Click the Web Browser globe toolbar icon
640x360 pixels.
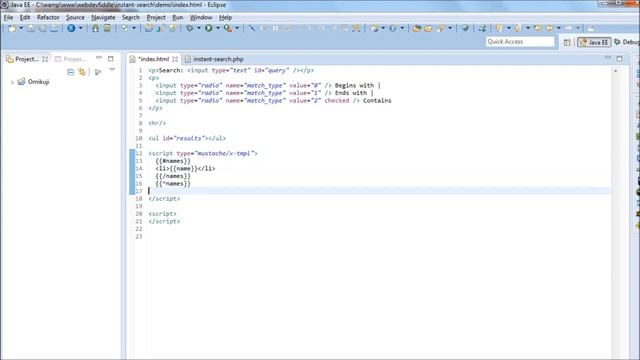click(x=465, y=28)
